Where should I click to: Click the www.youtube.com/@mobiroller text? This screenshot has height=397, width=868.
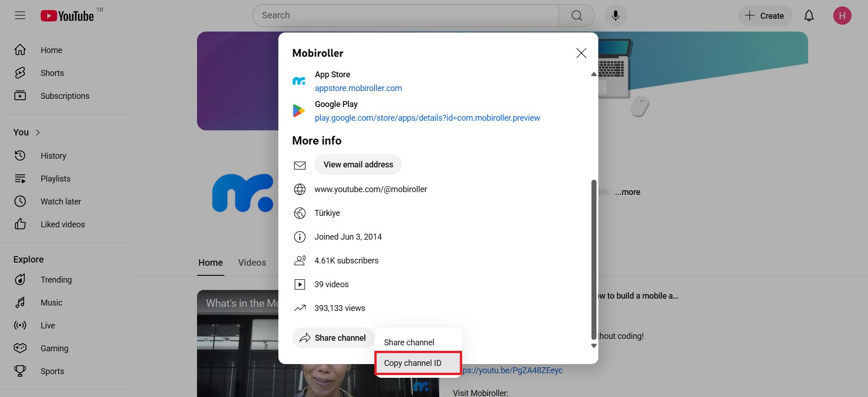pyautogui.click(x=371, y=189)
